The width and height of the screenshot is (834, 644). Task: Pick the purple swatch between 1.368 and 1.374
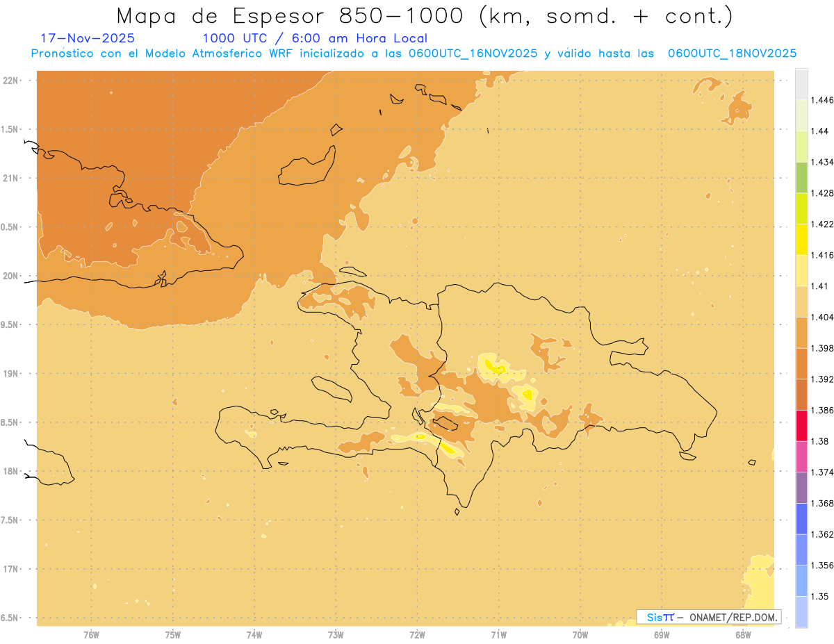point(801,487)
